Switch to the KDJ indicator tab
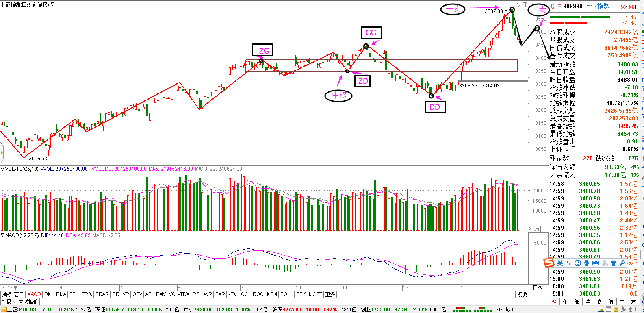 [x=233, y=294]
